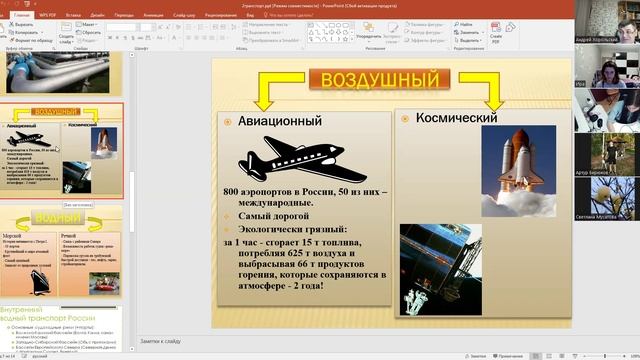This screenshot has height=360, width=640.
Task: Select ВОДНЫЙ slide thumbnail
Action: (x=61, y=251)
